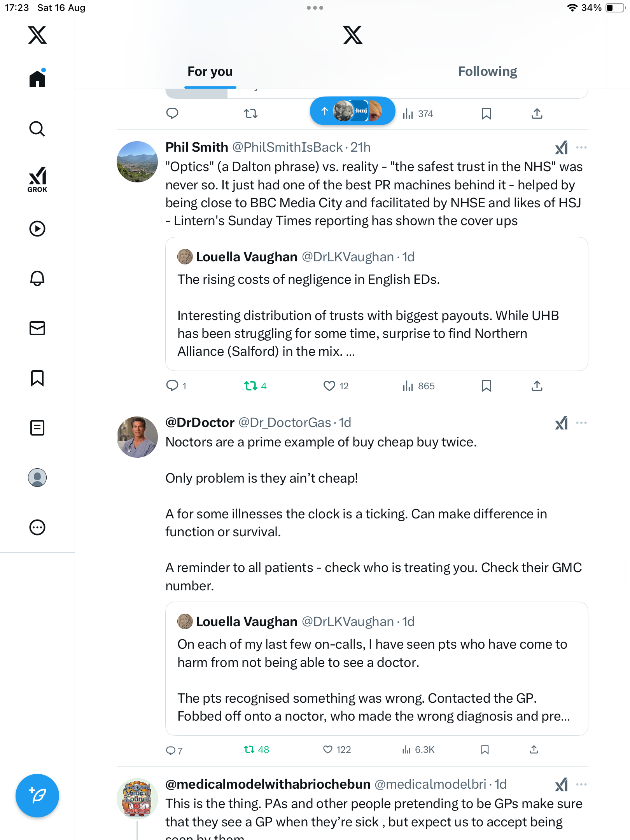Open @PhilSmithIsBack profile handle
630x840 pixels.
click(x=287, y=147)
